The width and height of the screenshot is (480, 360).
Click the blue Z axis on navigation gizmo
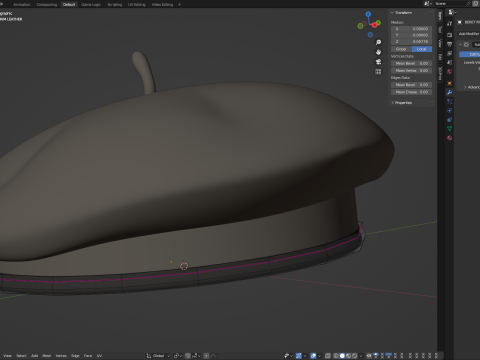(368, 14)
